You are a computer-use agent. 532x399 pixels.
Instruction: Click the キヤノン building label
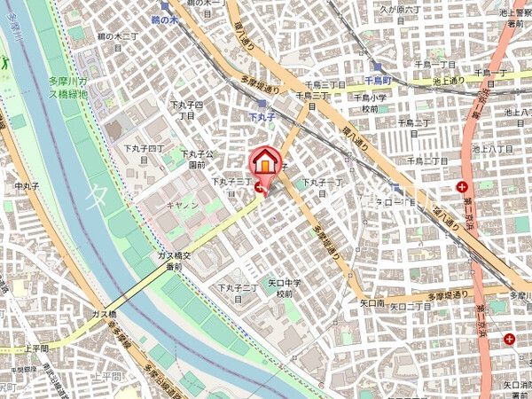point(183,206)
